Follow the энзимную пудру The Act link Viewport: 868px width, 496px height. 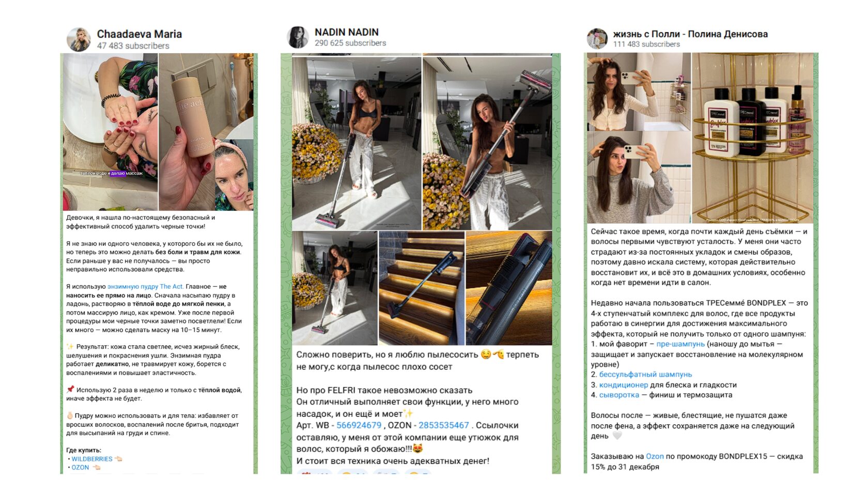(x=145, y=286)
